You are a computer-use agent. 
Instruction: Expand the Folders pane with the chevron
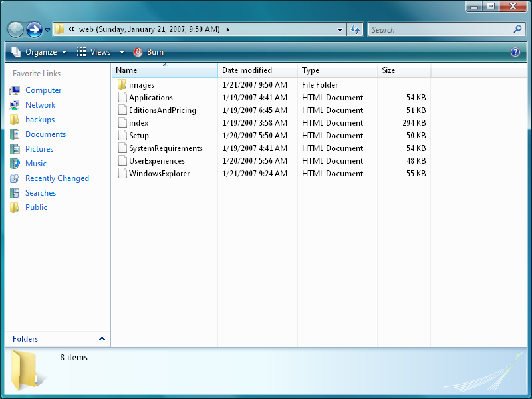tap(102, 339)
